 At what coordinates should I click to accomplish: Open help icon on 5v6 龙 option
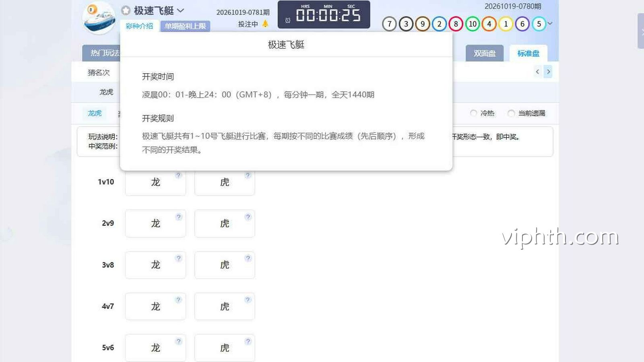click(x=179, y=341)
